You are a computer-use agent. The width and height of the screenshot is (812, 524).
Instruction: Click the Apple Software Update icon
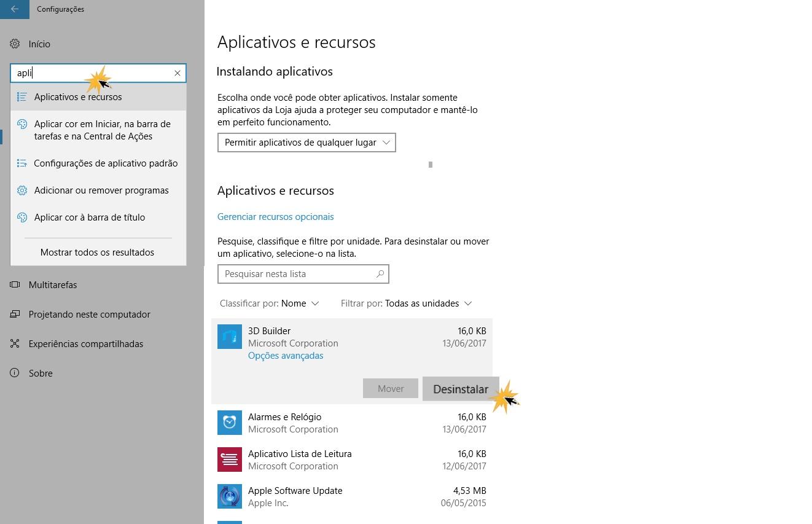click(x=230, y=496)
